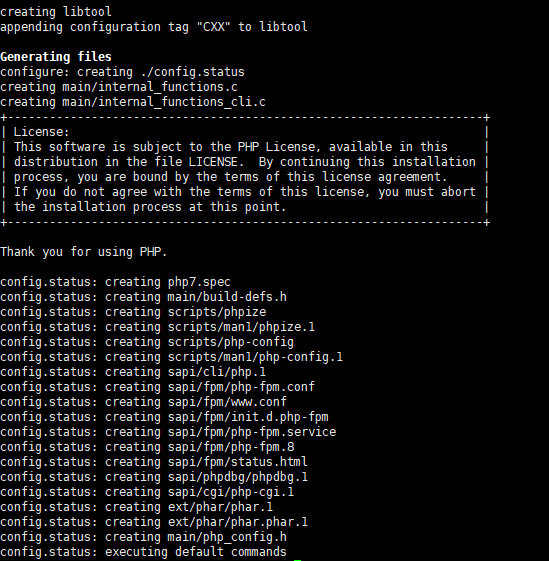Click the sapi/phpdbg/phpdbg.1 output line

click(154, 477)
